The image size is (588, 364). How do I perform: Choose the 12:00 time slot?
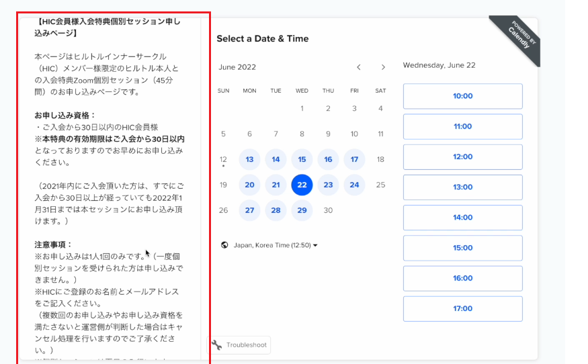[463, 157]
